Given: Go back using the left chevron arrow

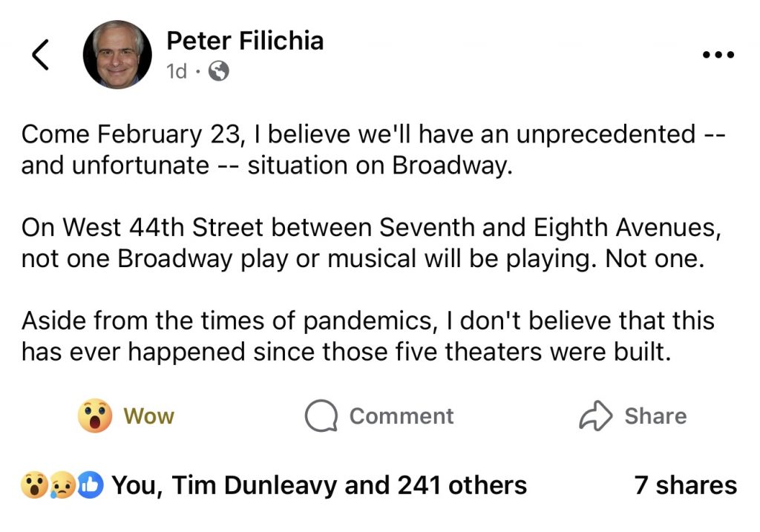Looking at the screenshot, I should click(41, 55).
